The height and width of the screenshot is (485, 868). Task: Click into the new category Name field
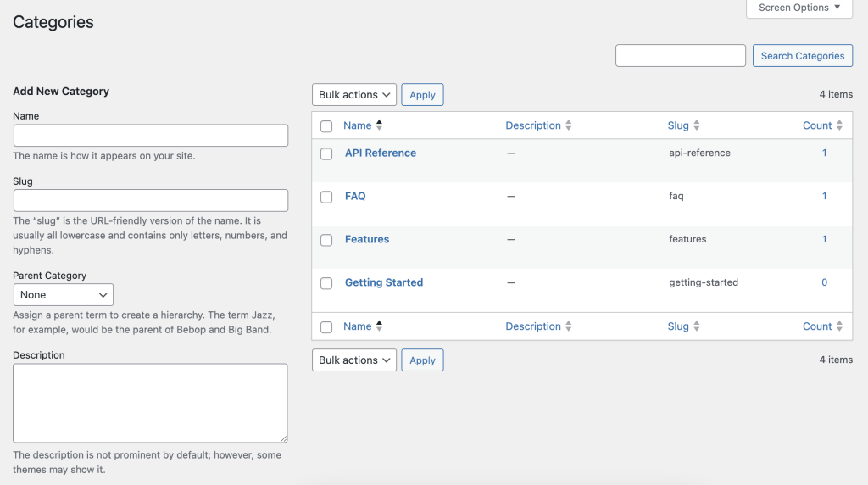click(151, 136)
